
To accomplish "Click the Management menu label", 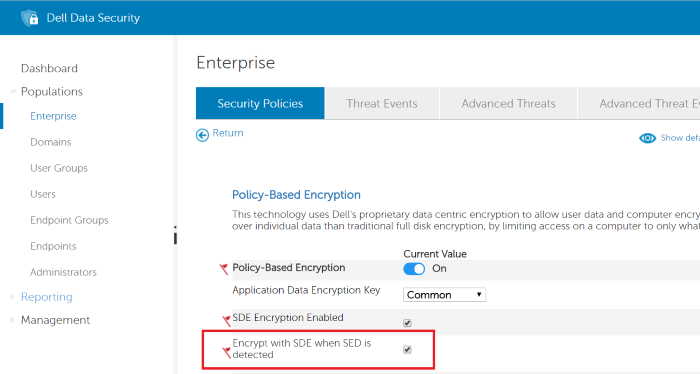I will [x=55, y=320].
